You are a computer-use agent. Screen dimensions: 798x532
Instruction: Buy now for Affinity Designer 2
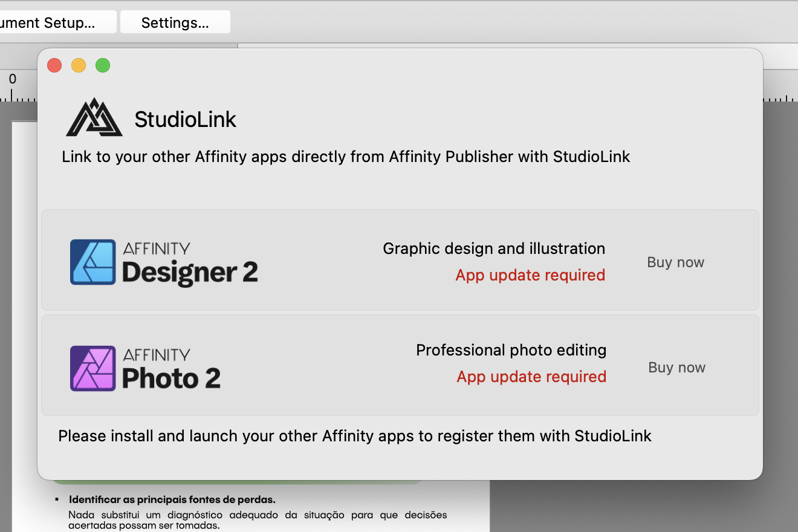tap(675, 262)
